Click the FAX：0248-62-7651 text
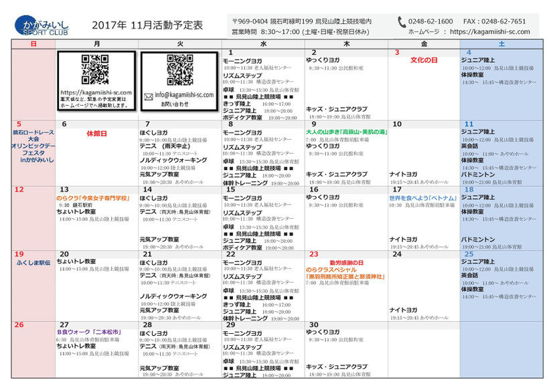The height and width of the screenshot is (392, 555). (495, 21)
